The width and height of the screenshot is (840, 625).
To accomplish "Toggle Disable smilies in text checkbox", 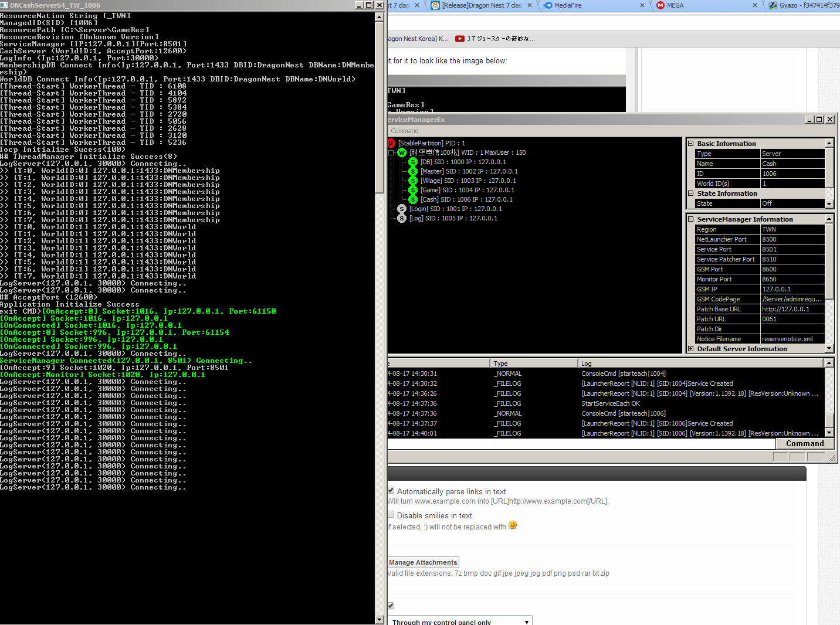I will point(391,515).
